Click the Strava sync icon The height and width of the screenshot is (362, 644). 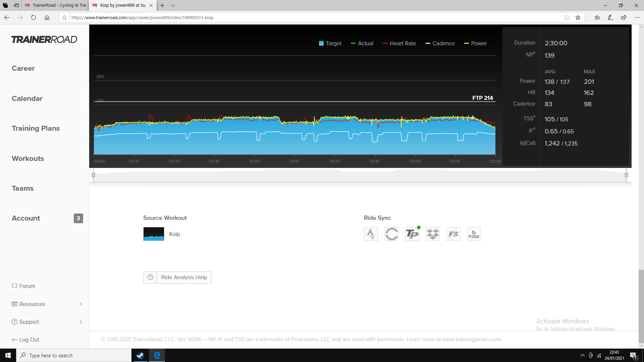click(371, 234)
